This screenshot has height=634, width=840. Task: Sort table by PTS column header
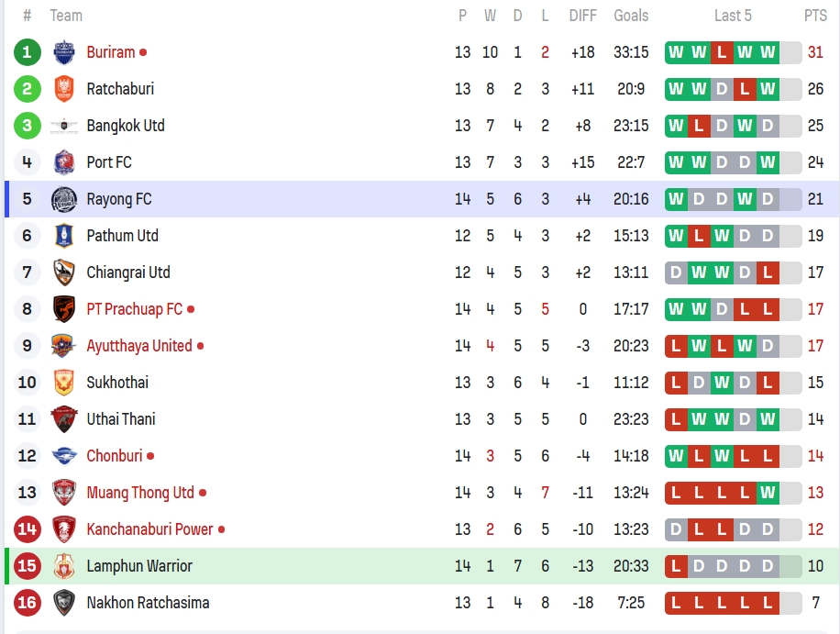point(815,16)
